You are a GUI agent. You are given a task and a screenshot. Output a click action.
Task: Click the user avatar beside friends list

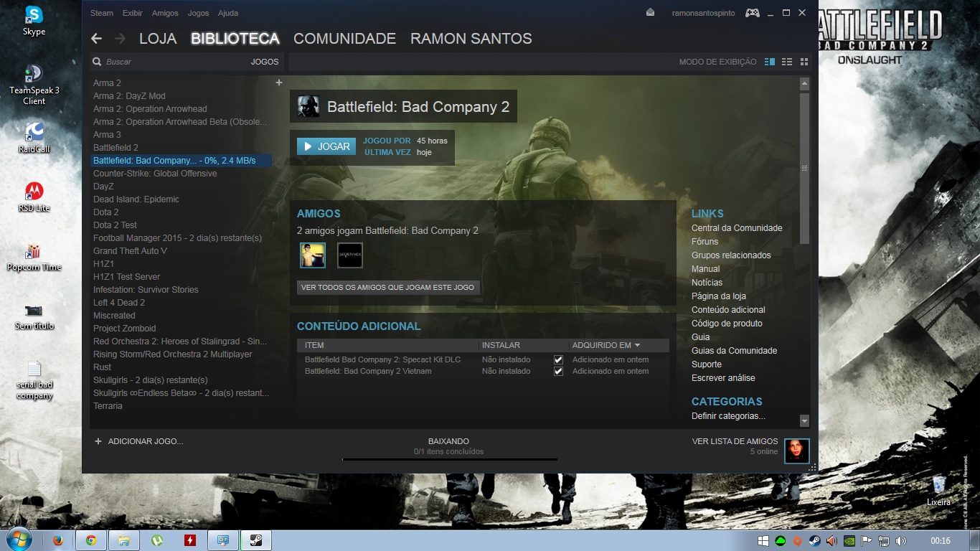pyautogui.click(x=797, y=451)
